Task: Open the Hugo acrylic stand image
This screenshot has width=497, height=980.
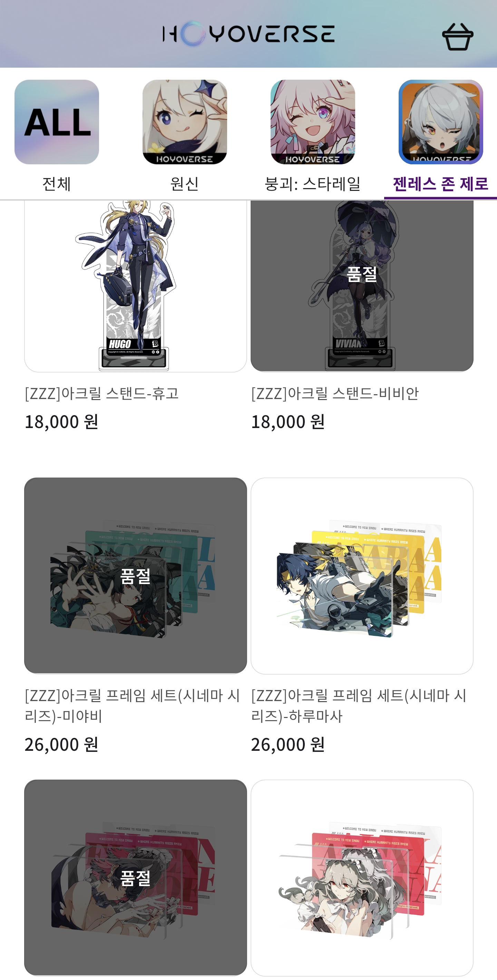Action: pyautogui.click(x=135, y=286)
